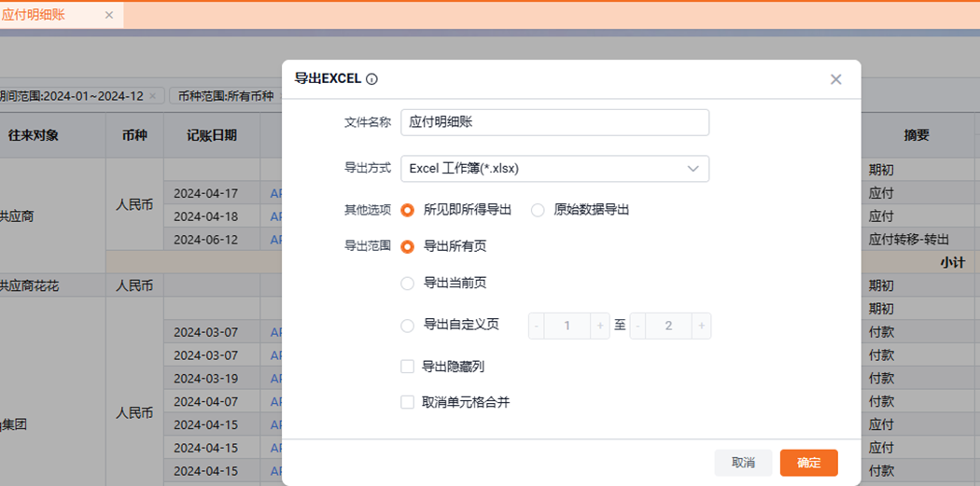Close the 导出EXCEL dialog with the X icon
Viewport: 980px width, 486px height.
coord(835,79)
